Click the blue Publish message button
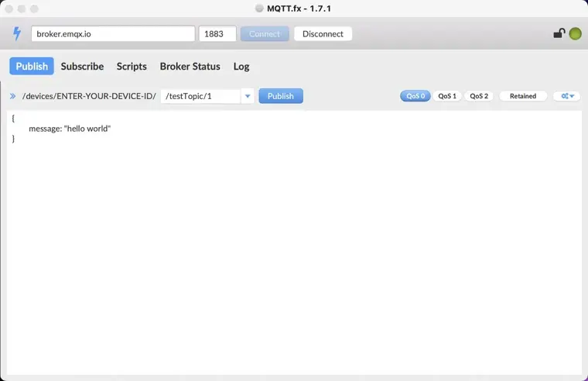Viewport: 588px width, 381px height. [x=281, y=96]
